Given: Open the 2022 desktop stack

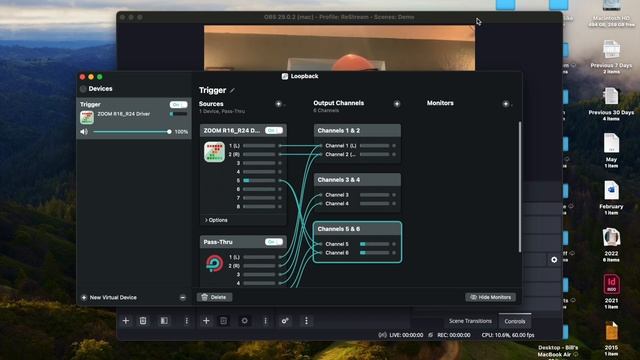Looking at the screenshot, I should click(611, 238).
